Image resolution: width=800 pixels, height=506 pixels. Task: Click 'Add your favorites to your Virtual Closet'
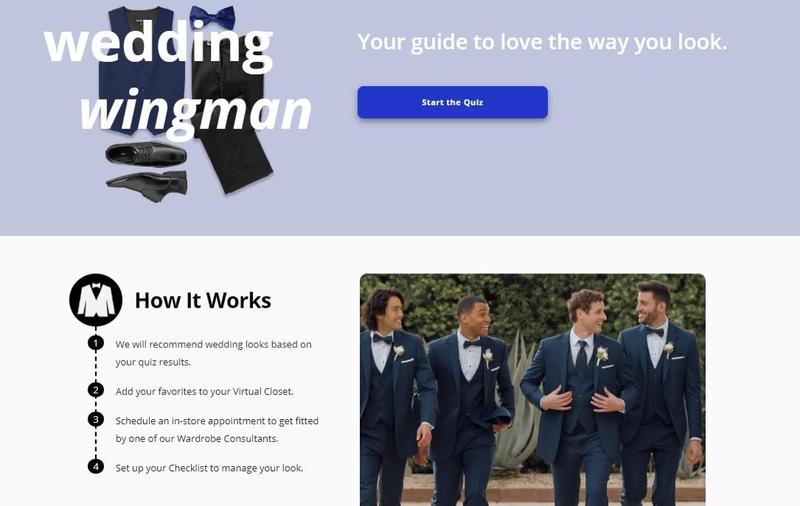205,391
